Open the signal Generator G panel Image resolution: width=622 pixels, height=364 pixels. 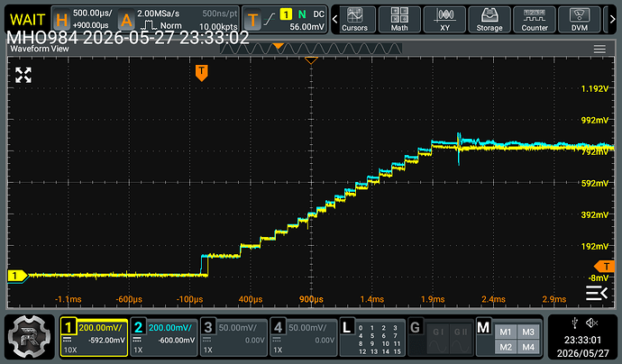[441, 337]
